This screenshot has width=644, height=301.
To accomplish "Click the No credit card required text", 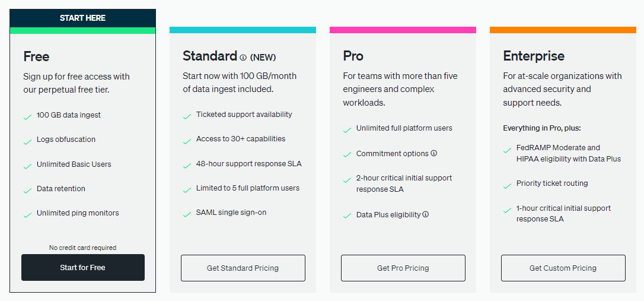I will click(82, 248).
